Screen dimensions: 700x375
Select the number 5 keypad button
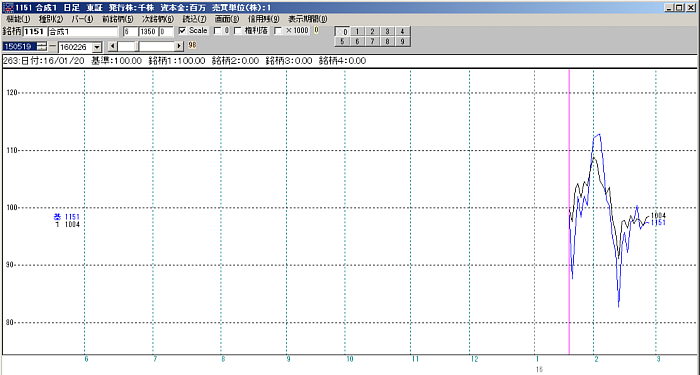point(342,42)
